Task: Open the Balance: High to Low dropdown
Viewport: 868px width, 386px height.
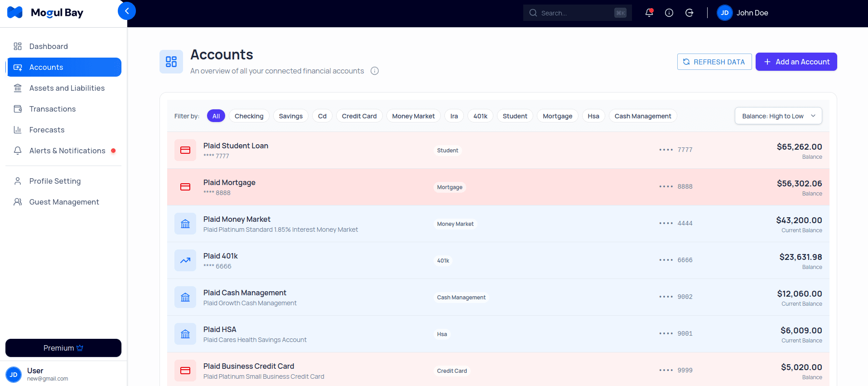Action: [778, 116]
